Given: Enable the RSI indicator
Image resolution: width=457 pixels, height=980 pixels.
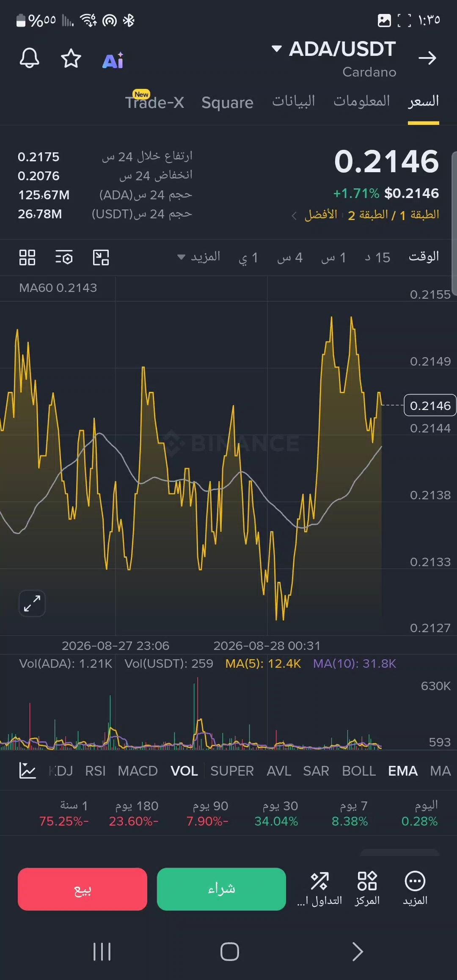Looking at the screenshot, I should 95,771.
